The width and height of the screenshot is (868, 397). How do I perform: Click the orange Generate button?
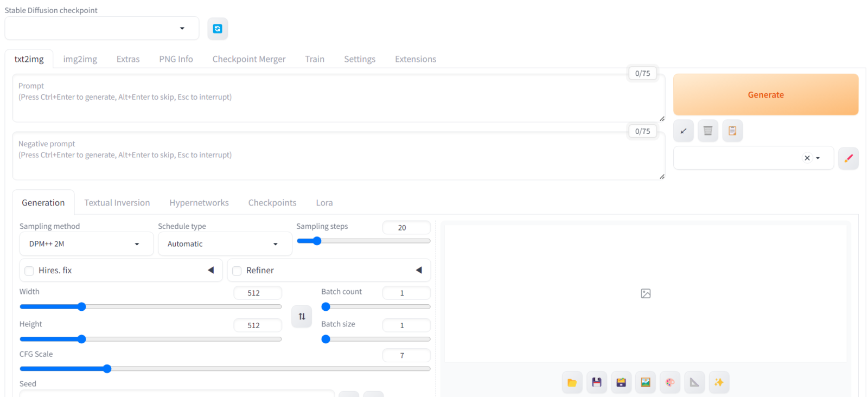[x=766, y=94]
